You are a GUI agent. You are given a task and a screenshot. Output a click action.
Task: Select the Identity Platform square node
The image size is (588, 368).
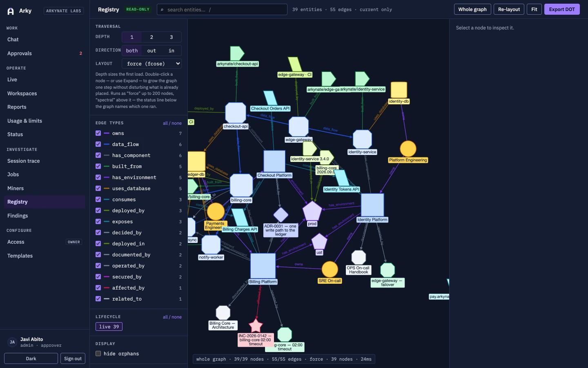point(372,205)
